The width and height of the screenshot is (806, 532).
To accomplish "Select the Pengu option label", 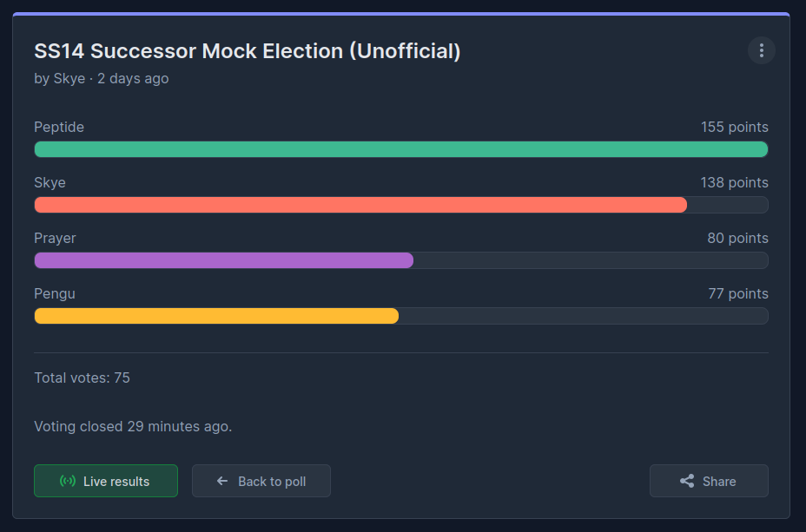I will click(55, 293).
